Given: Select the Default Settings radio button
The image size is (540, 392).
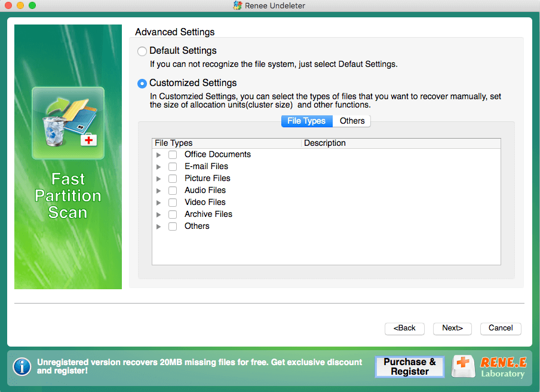Looking at the screenshot, I should click(x=142, y=51).
